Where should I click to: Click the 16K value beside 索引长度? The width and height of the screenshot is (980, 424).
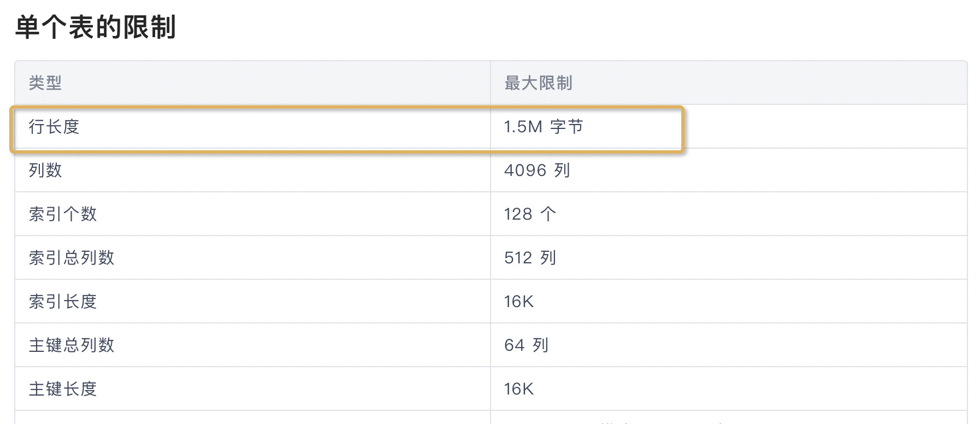pos(518,302)
